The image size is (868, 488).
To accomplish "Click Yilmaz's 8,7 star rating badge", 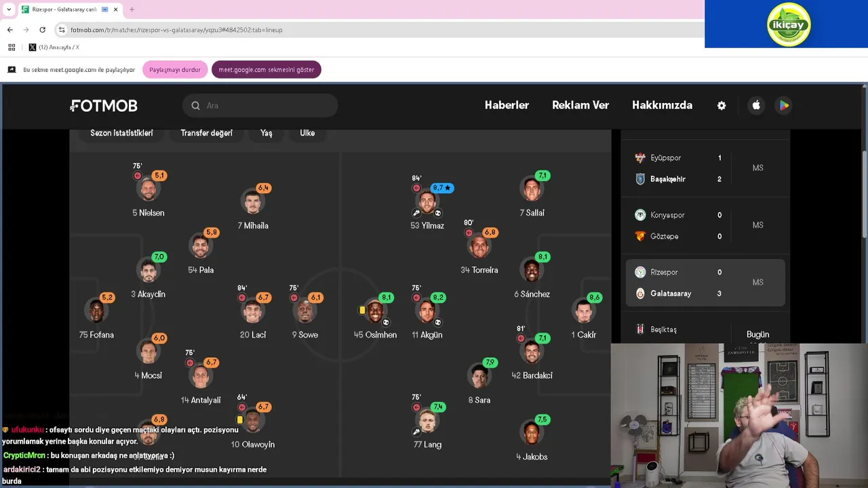I will coord(442,188).
